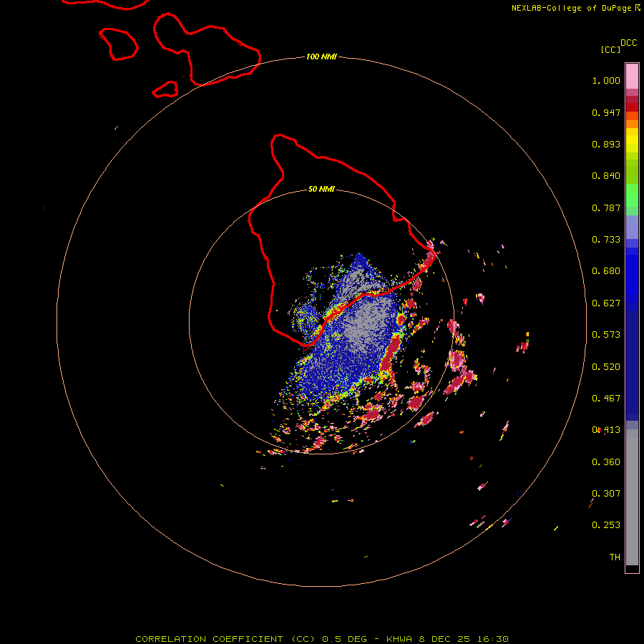Click the 0.627 legend value
This screenshot has width=644, height=644.
click(606, 303)
